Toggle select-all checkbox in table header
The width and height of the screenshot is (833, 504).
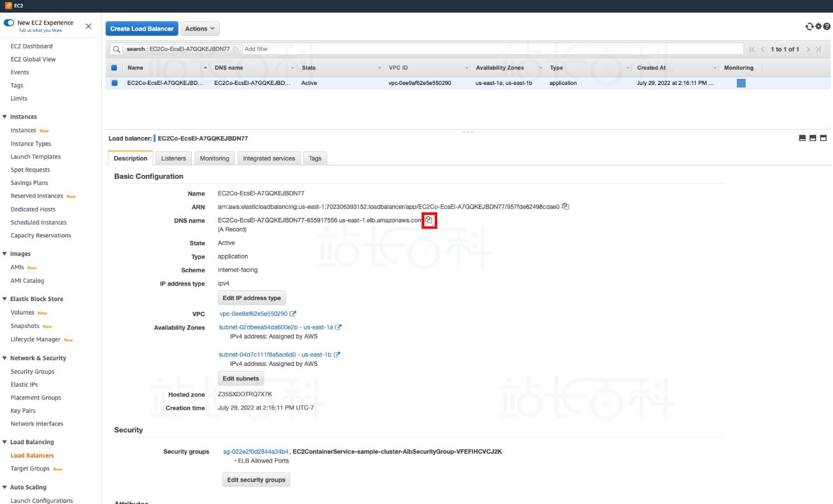[114, 68]
